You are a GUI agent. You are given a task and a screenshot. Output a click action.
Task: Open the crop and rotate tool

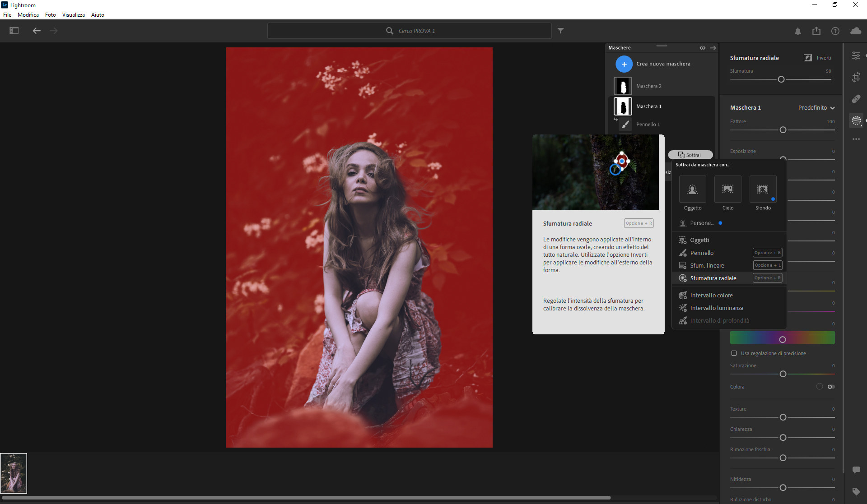[856, 77]
